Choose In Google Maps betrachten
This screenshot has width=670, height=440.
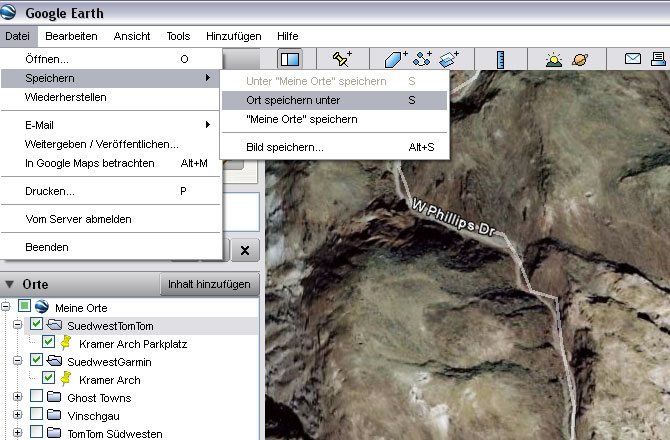tap(111, 163)
